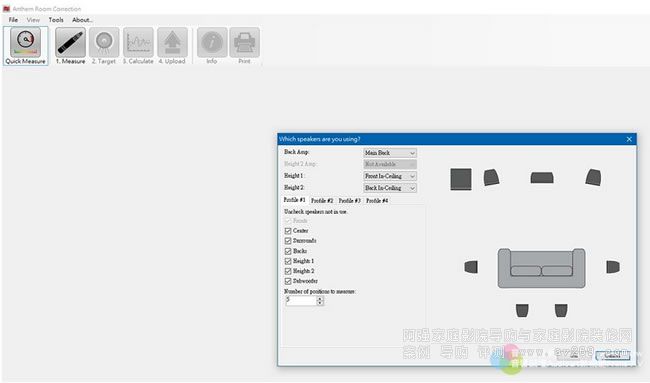This screenshot has height=383, width=650.
Task: Select the subwoofer square in speaker diagram
Action: tap(461, 179)
